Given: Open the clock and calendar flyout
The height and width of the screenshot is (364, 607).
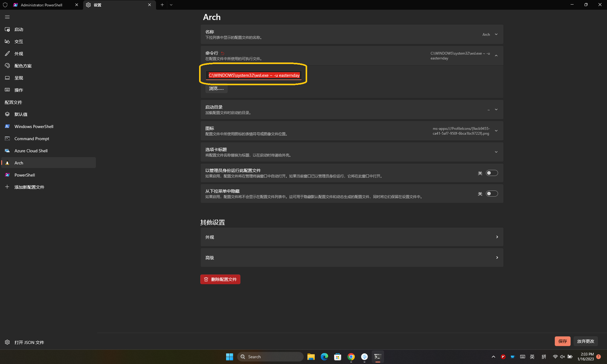Looking at the screenshot, I should click(x=585, y=357).
